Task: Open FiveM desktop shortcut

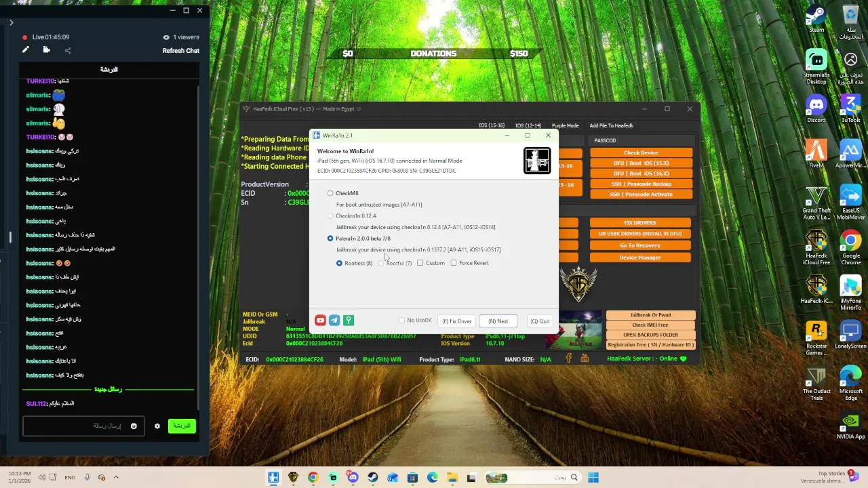Action: [x=816, y=154]
